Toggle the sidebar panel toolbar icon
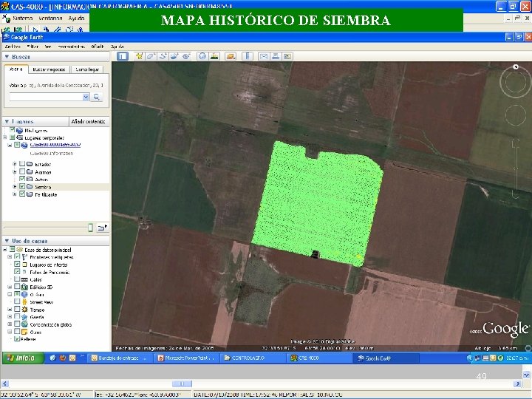This screenshot has width=532, height=399. 123,56
